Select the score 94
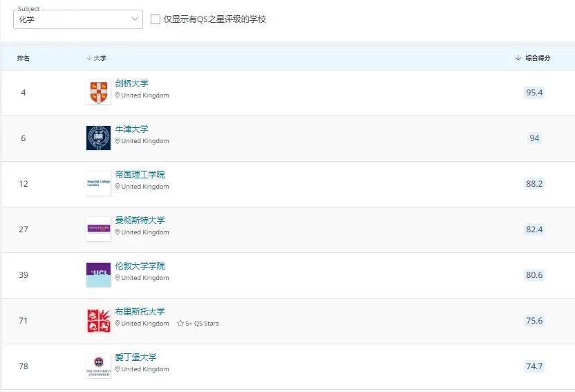575x392 pixels. coord(534,138)
